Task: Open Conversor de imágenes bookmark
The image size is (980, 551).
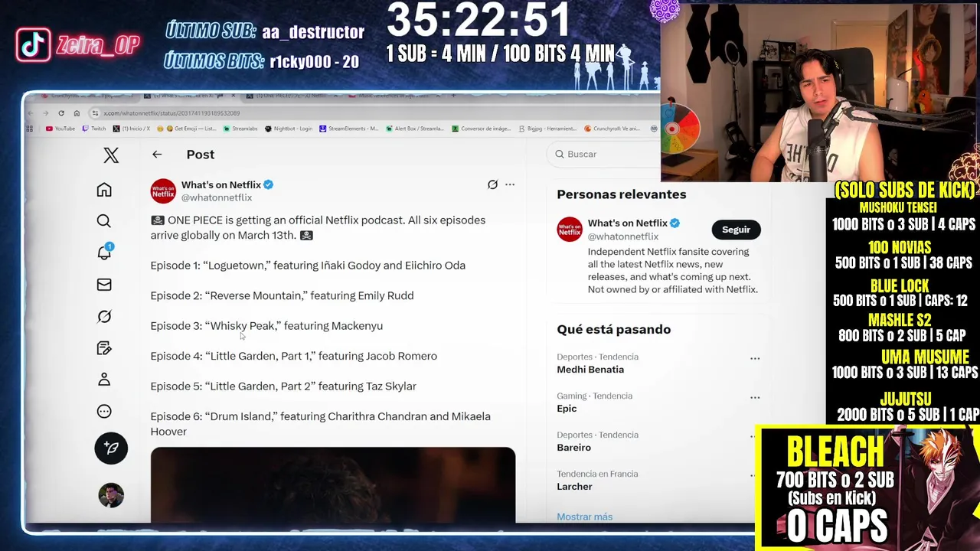Action: tap(482, 129)
